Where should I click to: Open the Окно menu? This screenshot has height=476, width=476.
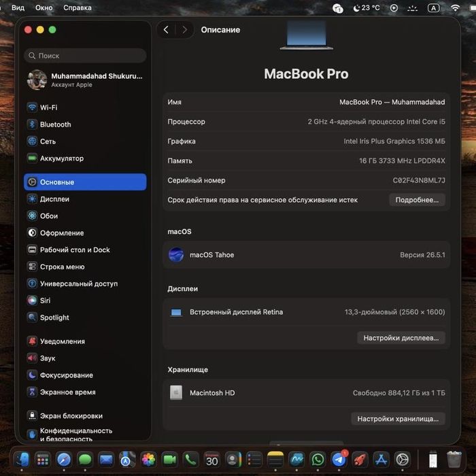[44, 7]
